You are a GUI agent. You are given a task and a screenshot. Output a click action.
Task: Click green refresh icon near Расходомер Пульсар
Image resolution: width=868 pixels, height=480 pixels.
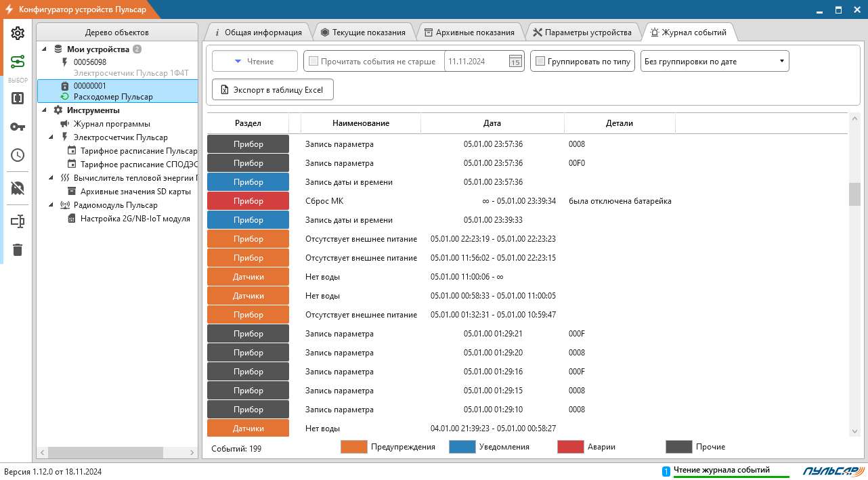pyautogui.click(x=65, y=97)
